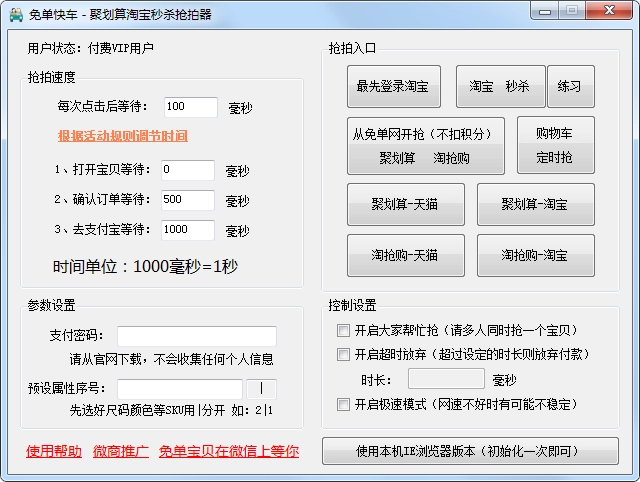Click the 先选好尺码颜色等SKU hint text
The image size is (640, 482).
[x=171, y=410]
